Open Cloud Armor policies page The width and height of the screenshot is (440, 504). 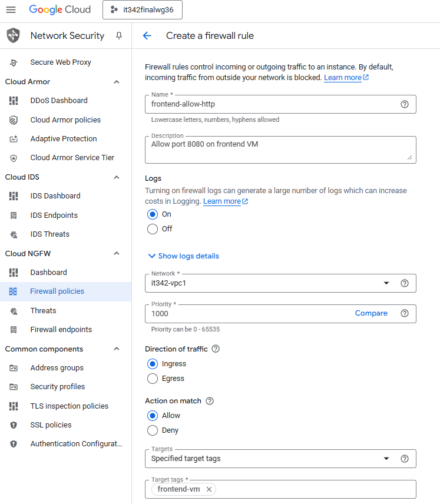click(65, 120)
